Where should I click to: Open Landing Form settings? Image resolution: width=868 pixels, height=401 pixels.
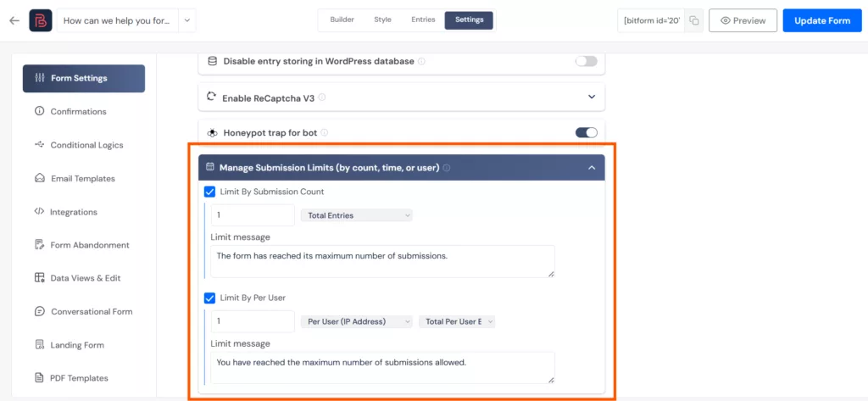click(x=77, y=344)
